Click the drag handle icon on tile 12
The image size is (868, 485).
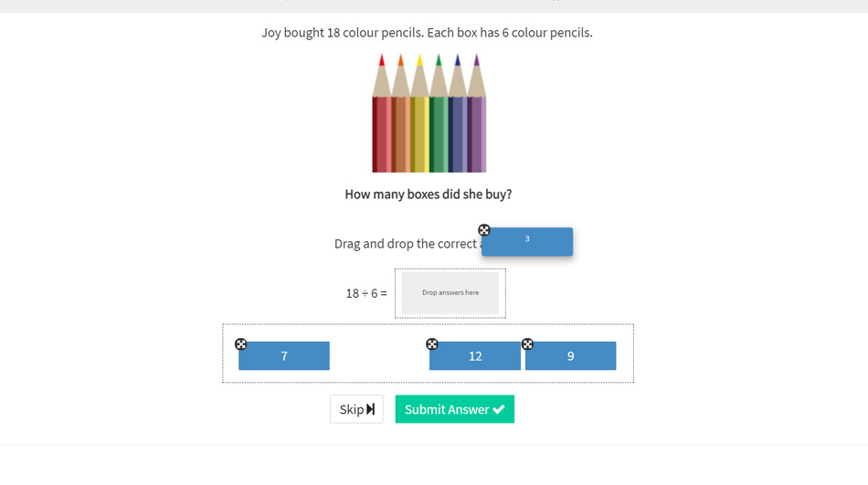(432, 344)
